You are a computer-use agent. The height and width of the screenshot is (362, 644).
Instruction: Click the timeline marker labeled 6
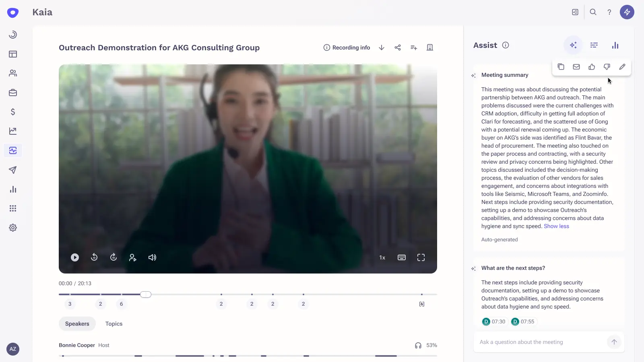(x=122, y=304)
